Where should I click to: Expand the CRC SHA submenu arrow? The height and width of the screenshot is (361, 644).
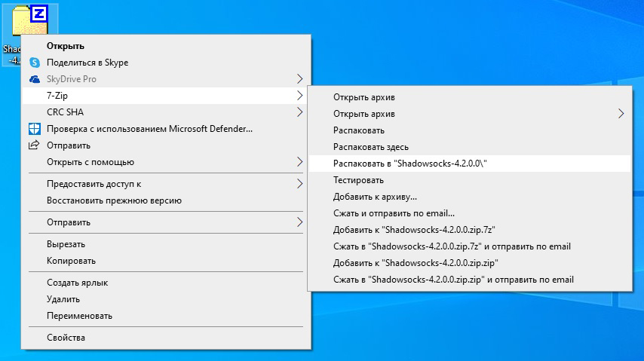tap(300, 112)
